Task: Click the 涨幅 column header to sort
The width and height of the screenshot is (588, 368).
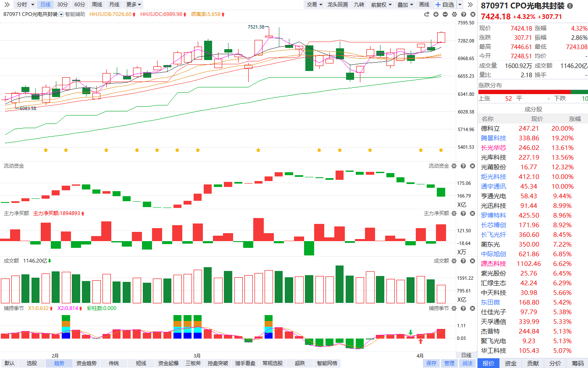Action: pyautogui.click(x=575, y=119)
